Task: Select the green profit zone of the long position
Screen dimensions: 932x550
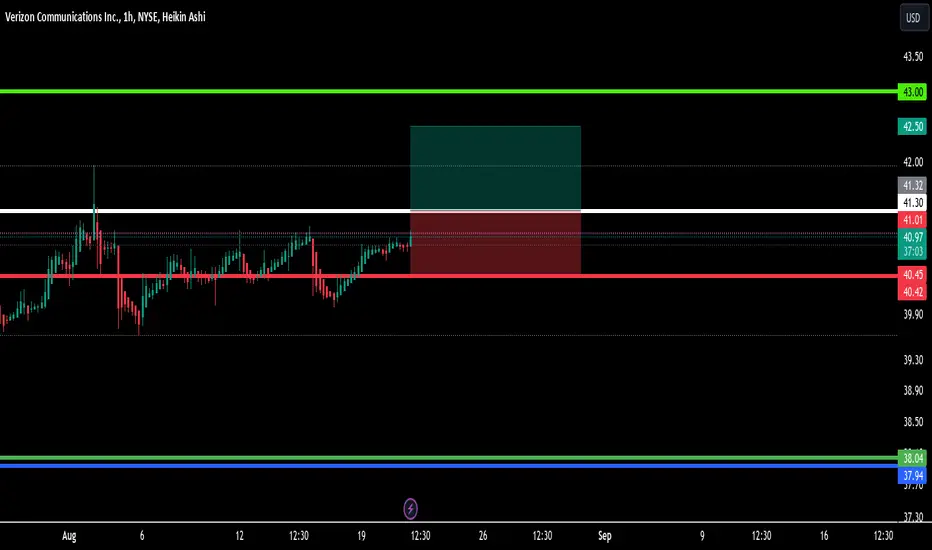Action: [x=495, y=168]
